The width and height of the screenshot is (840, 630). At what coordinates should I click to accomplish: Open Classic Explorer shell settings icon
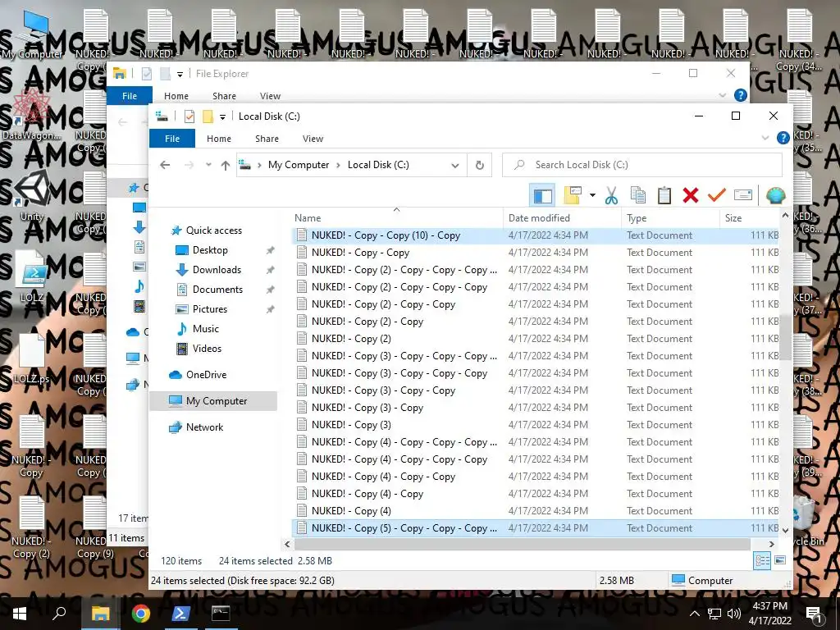click(775, 195)
